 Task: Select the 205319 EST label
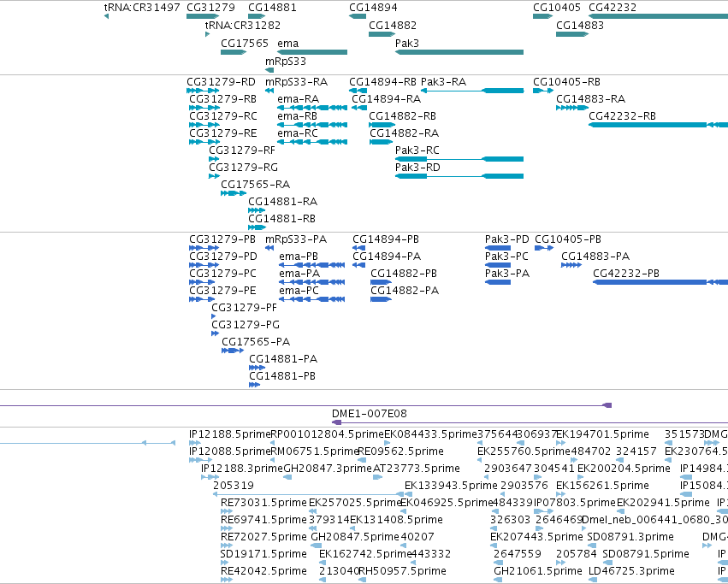tap(234, 486)
